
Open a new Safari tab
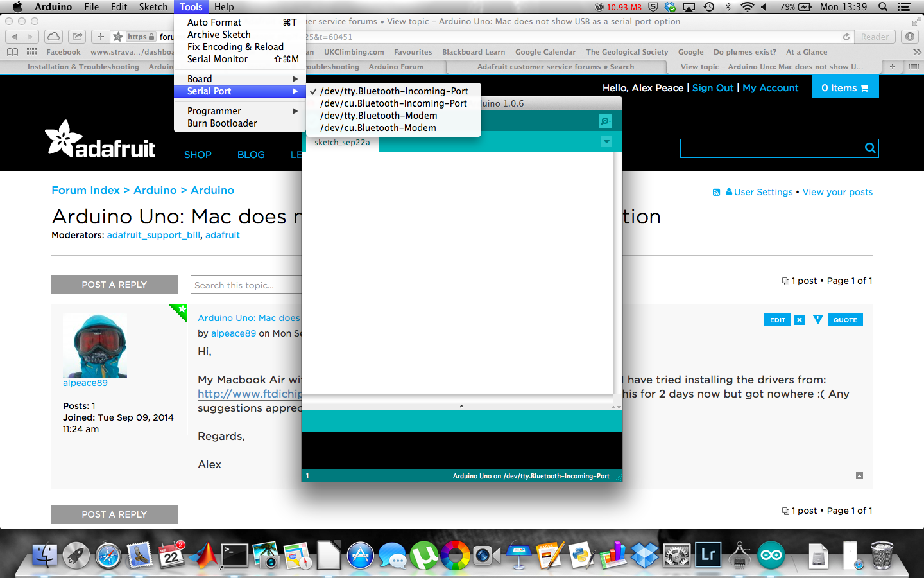coord(892,67)
